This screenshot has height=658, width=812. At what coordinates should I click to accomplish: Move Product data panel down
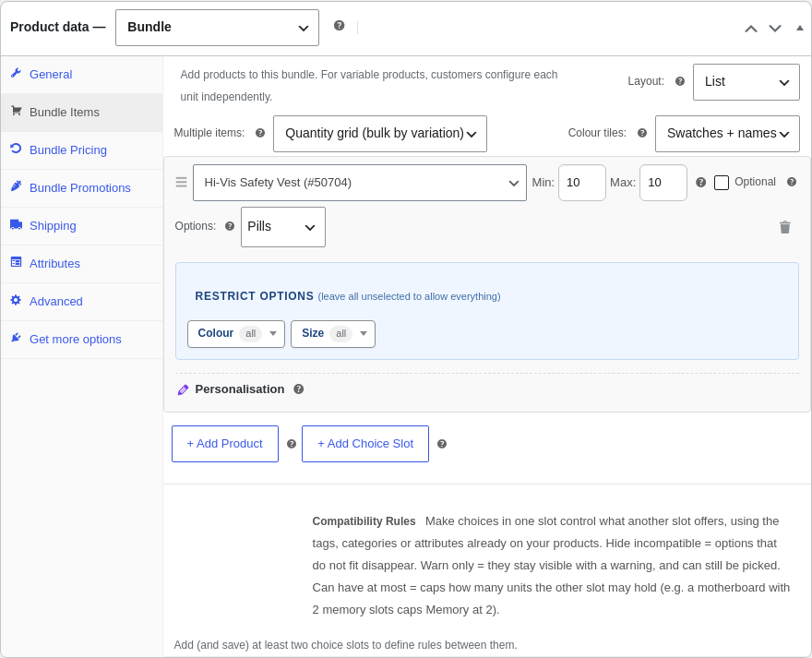tap(775, 29)
